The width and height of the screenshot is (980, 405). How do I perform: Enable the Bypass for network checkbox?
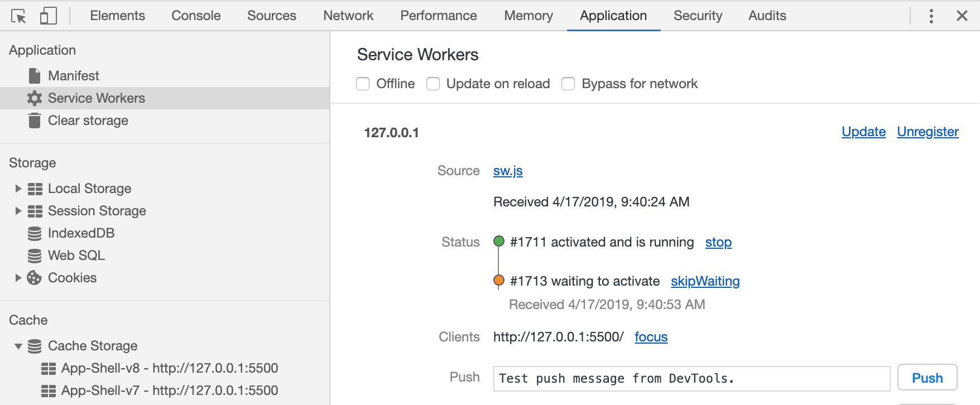click(568, 84)
